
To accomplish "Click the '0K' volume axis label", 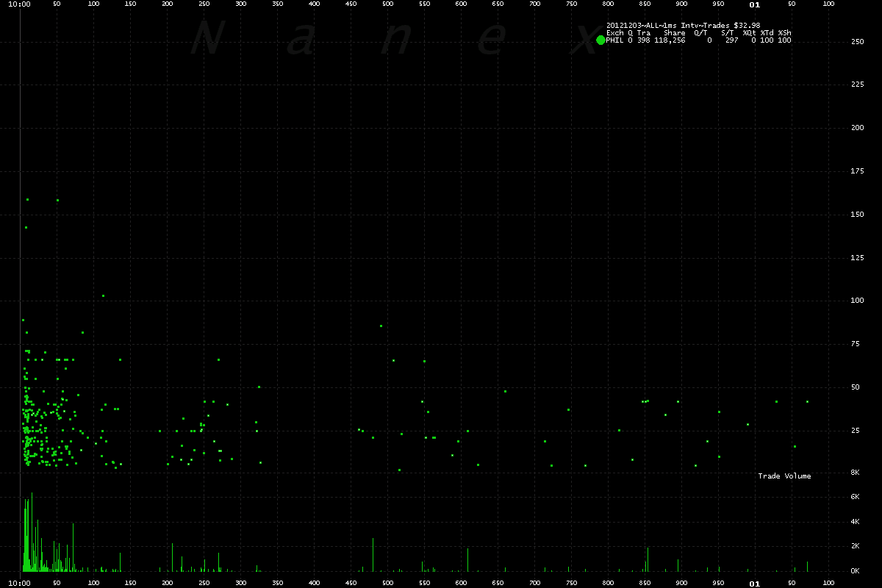I will 856,571.
